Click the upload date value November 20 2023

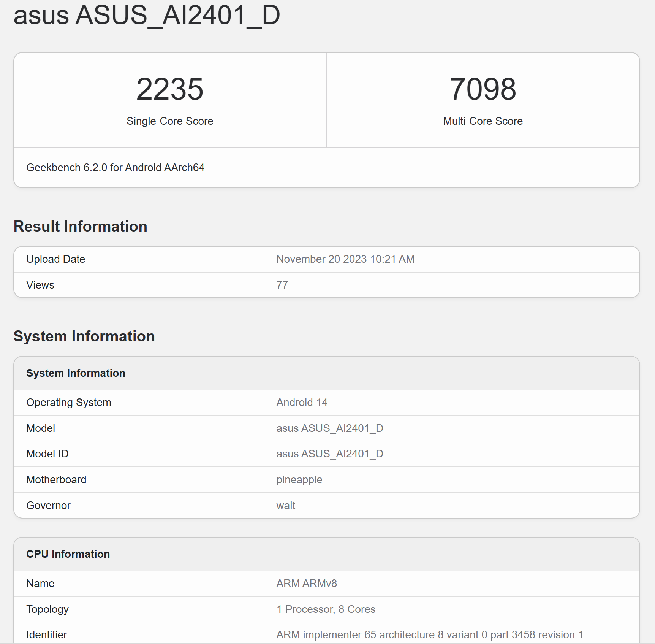[345, 259]
